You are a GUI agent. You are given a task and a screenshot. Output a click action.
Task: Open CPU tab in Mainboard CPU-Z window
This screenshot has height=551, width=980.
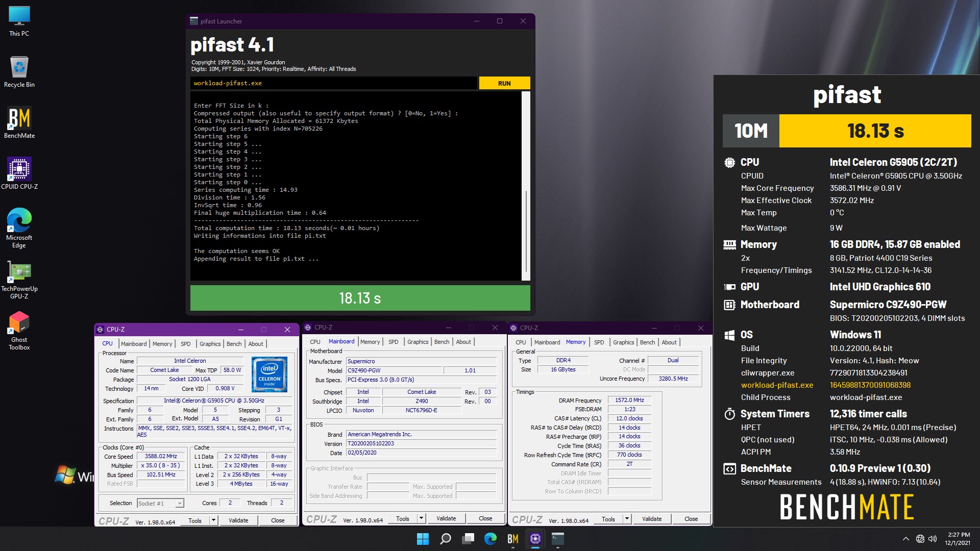pos(315,342)
